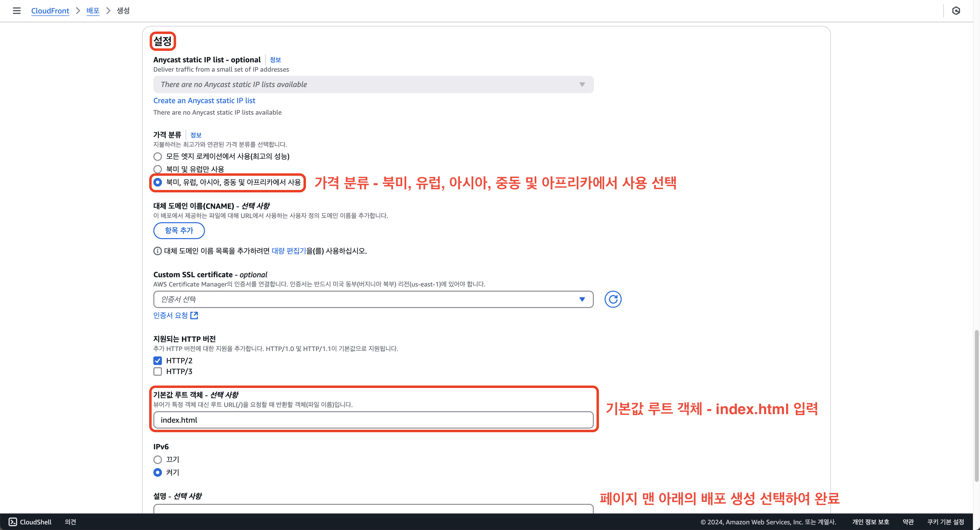Click the external link icon beside 인증서 요청
Image resolution: width=980 pixels, height=530 pixels.
tap(194, 315)
